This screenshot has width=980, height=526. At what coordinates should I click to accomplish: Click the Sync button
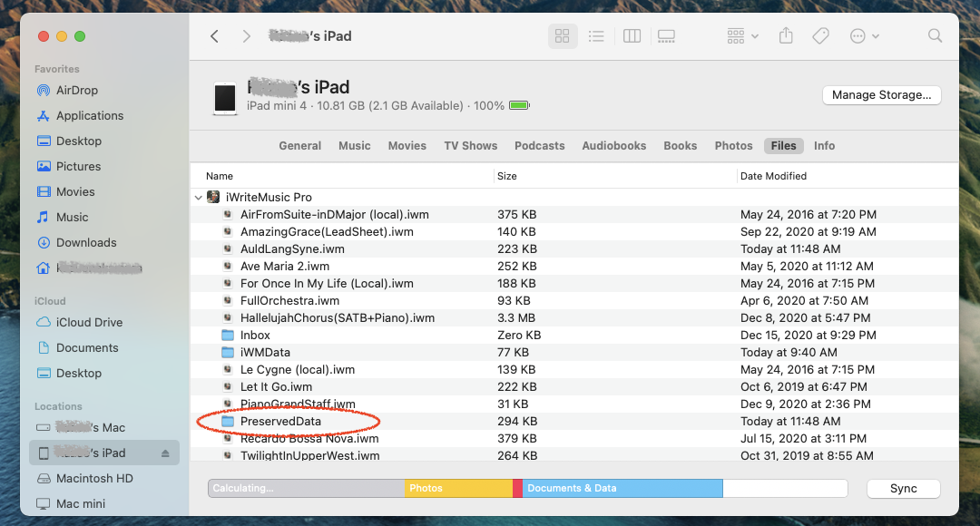(903, 489)
